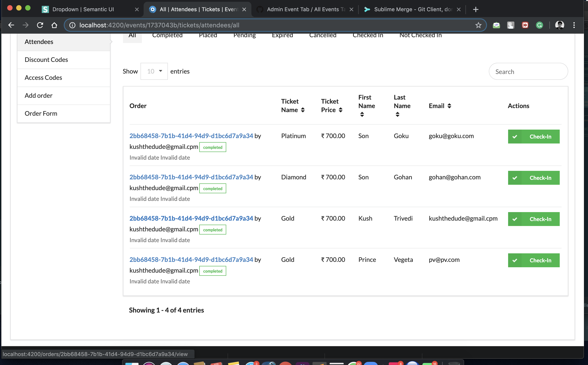
Task: Select the Cancelled filter tab
Action: (323, 36)
